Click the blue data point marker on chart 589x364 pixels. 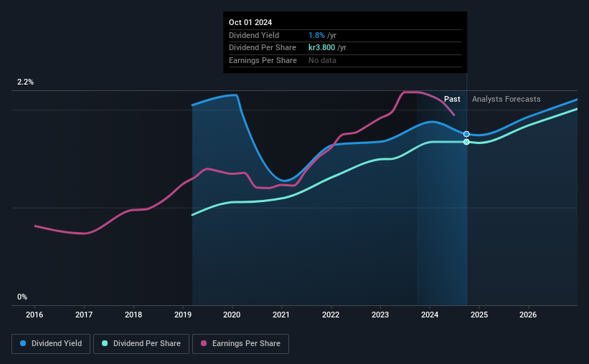(x=466, y=134)
